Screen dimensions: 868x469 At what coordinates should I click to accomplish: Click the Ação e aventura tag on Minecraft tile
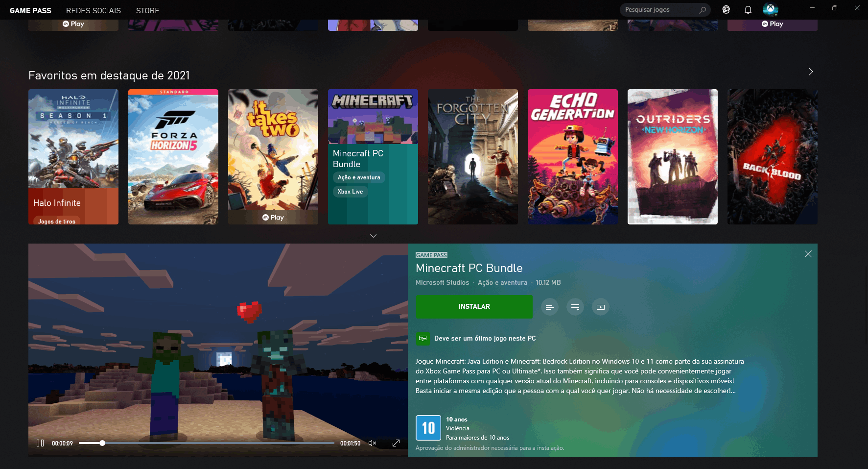(x=359, y=177)
